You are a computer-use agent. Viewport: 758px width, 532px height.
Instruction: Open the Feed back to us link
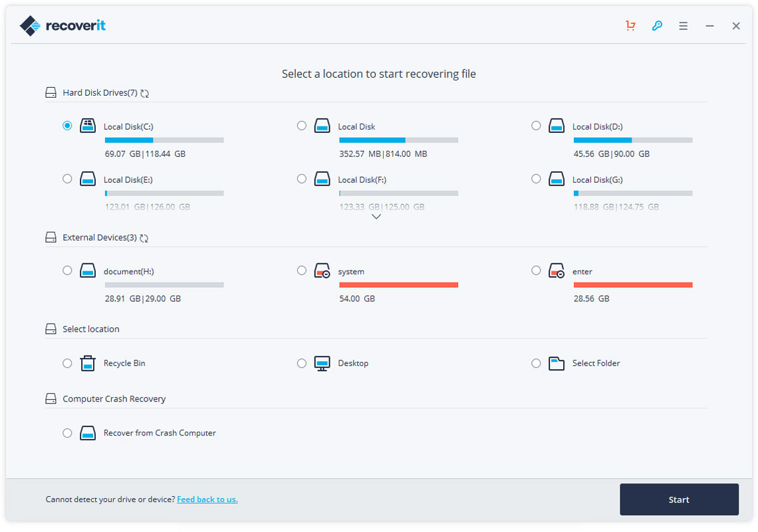[207, 499]
